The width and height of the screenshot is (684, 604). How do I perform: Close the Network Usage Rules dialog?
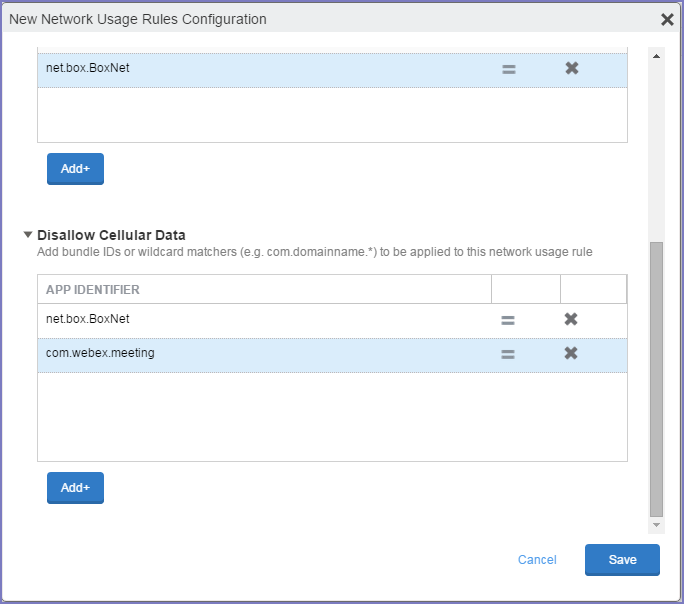(667, 19)
